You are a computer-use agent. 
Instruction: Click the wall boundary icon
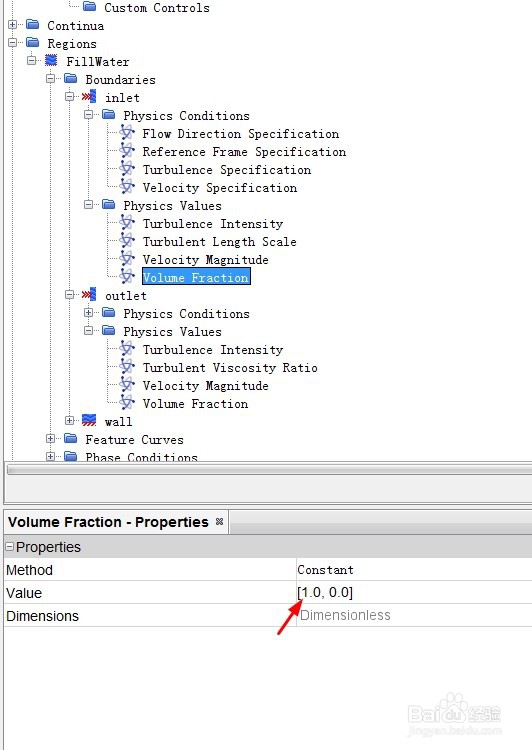point(89,421)
